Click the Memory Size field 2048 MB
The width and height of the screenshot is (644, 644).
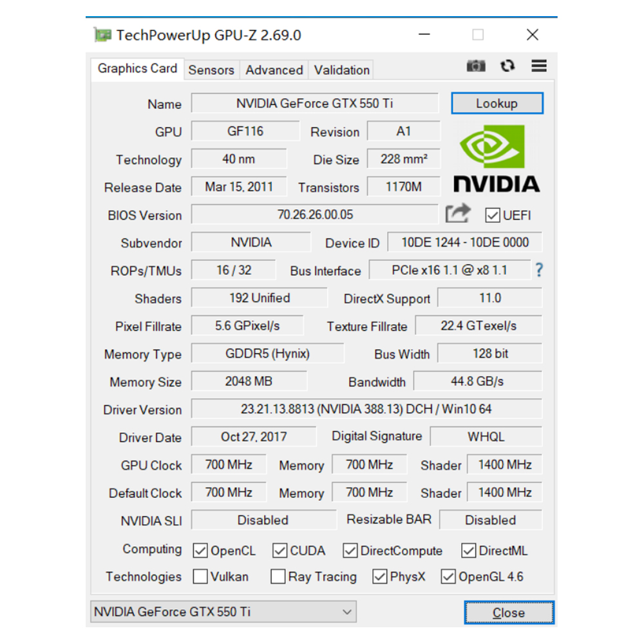(x=249, y=381)
